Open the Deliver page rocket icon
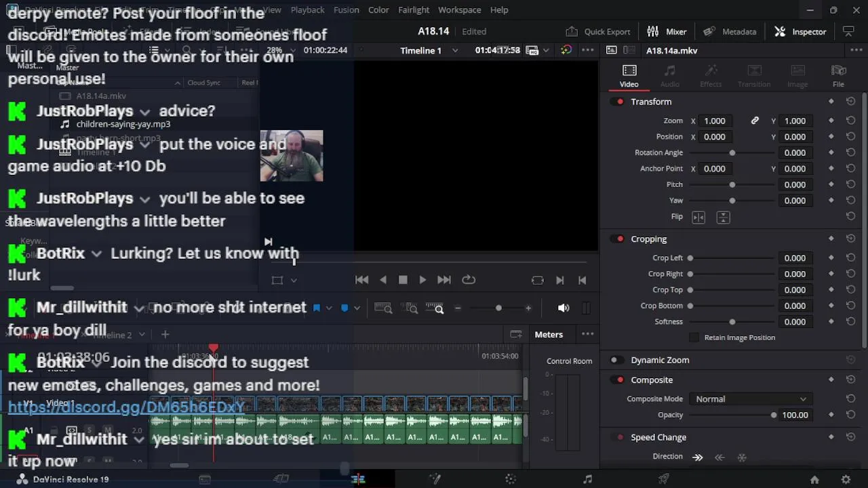The image size is (868, 488). click(x=664, y=479)
